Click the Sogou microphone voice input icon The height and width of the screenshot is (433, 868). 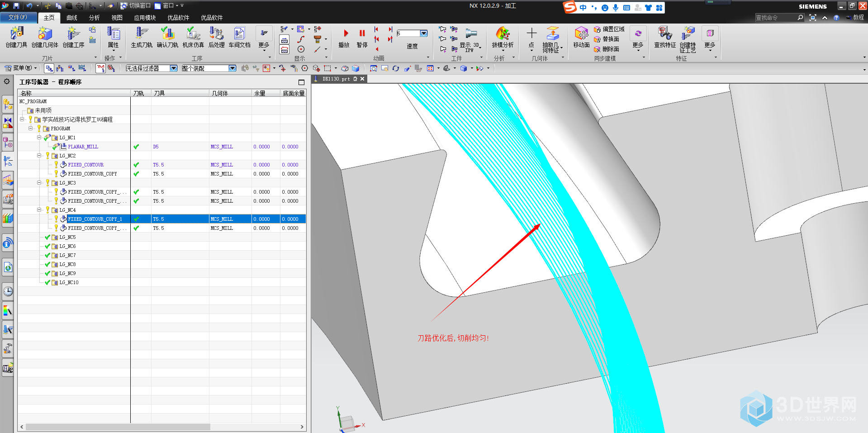click(615, 7)
